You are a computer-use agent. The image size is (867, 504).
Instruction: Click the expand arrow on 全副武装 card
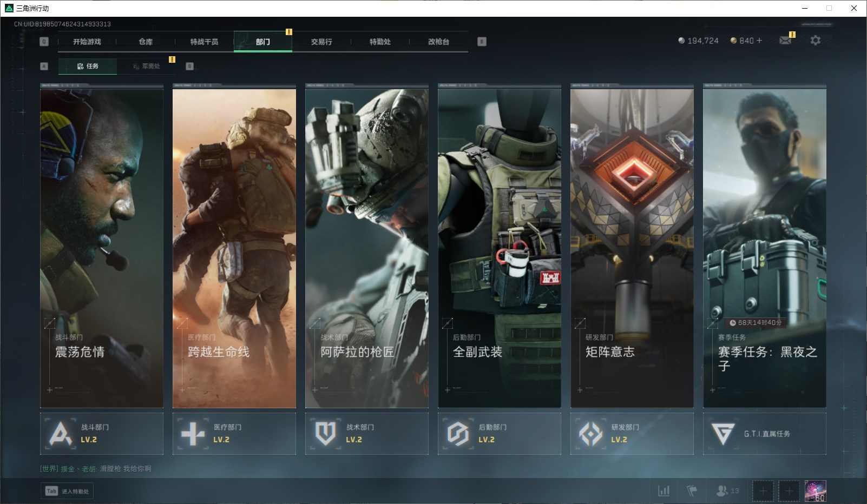[x=448, y=323]
